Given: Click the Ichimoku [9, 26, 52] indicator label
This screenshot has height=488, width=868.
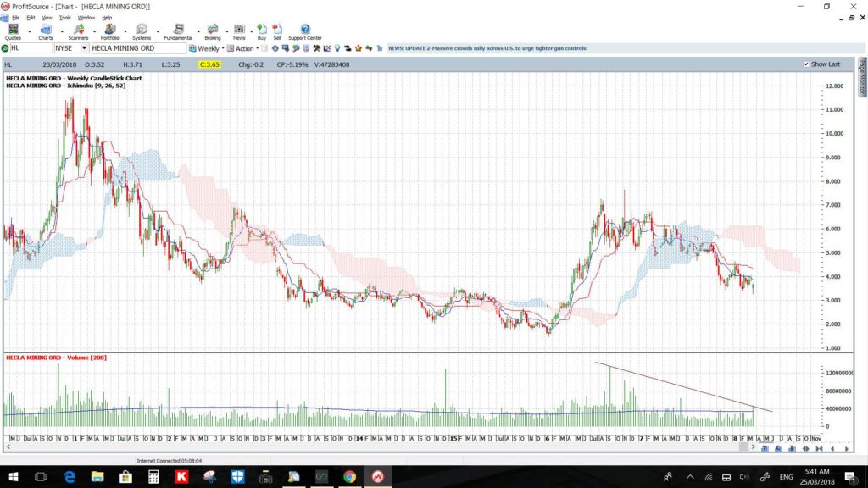Looking at the screenshot, I should [66, 86].
